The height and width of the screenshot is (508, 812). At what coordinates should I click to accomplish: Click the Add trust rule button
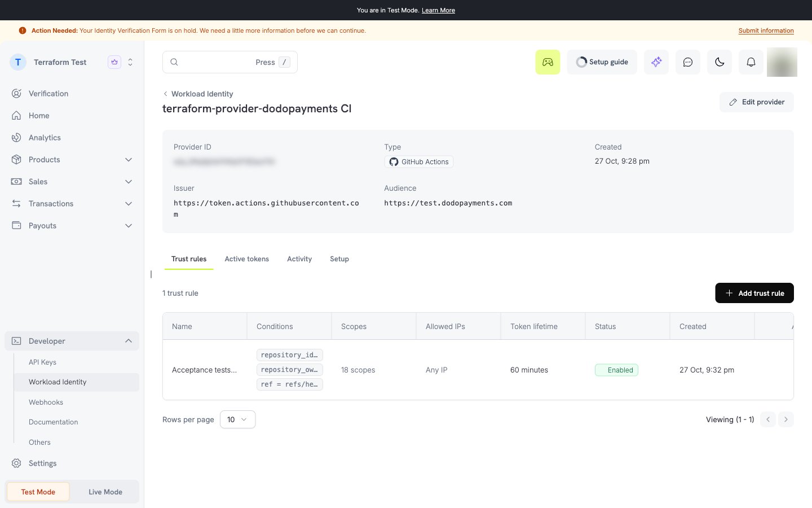click(754, 293)
